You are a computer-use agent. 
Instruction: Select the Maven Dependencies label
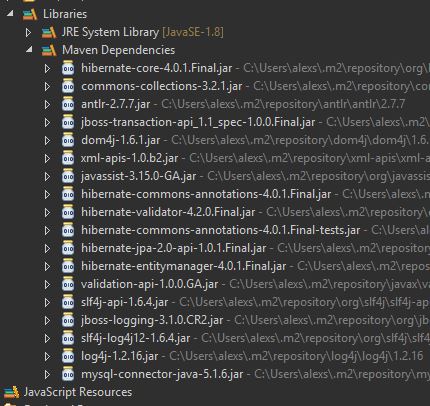click(118, 50)
